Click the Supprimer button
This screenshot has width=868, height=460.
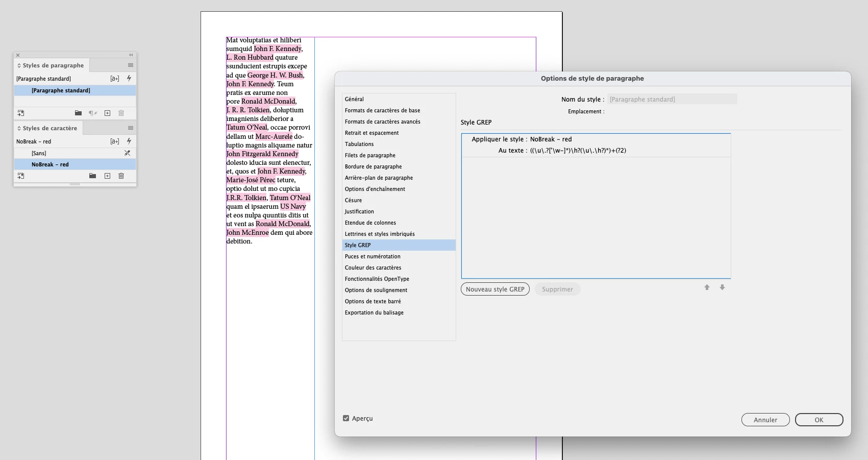[557, 289]
